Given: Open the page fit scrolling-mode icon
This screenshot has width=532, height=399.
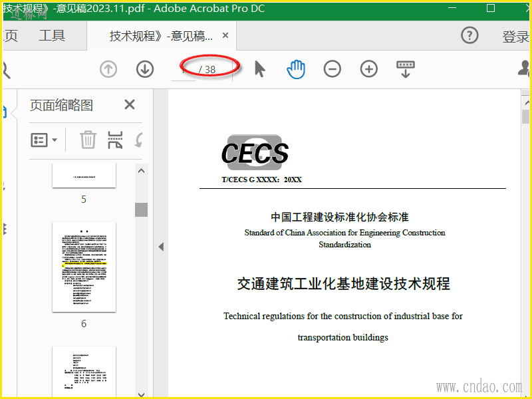Looking at the screenshot, I should pos(406,69).
